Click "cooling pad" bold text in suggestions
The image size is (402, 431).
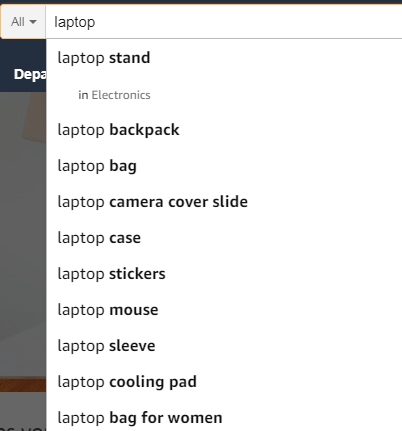coord(153,382)
